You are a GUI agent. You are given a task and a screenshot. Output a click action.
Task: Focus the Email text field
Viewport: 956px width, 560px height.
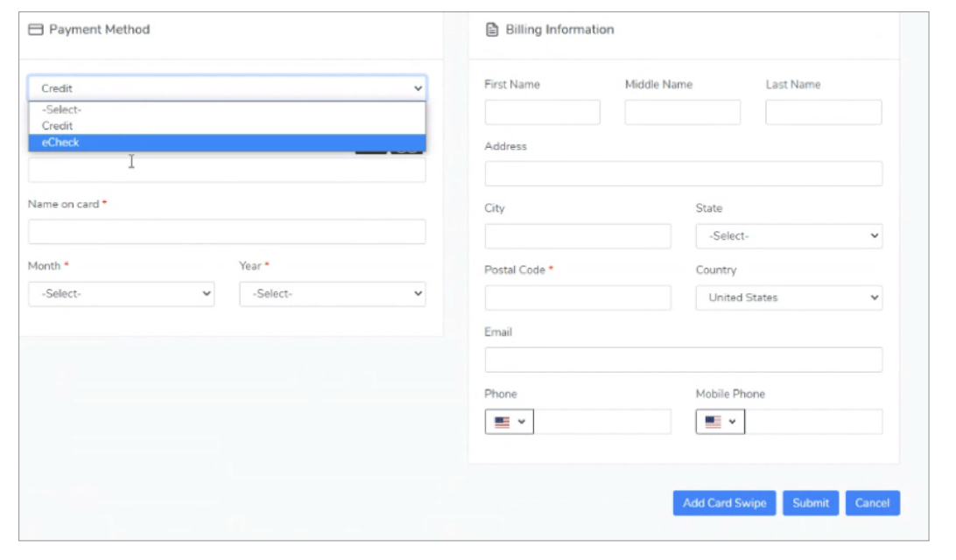click(683, 360)
